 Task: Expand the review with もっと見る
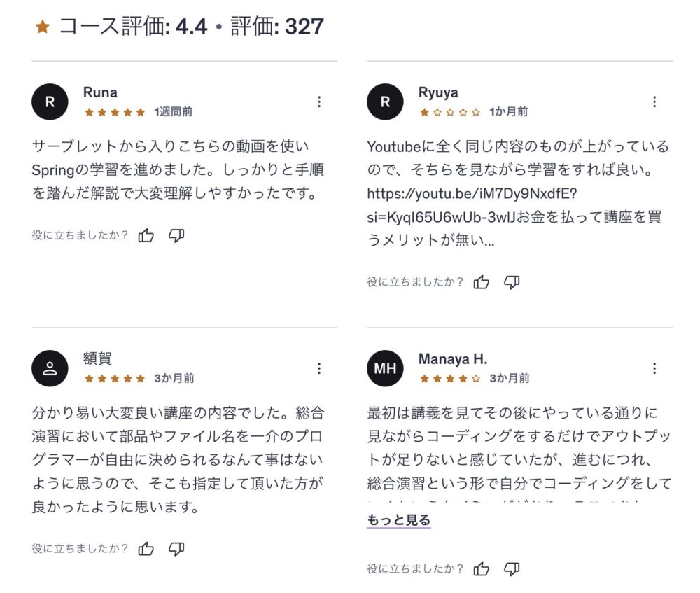398,520
